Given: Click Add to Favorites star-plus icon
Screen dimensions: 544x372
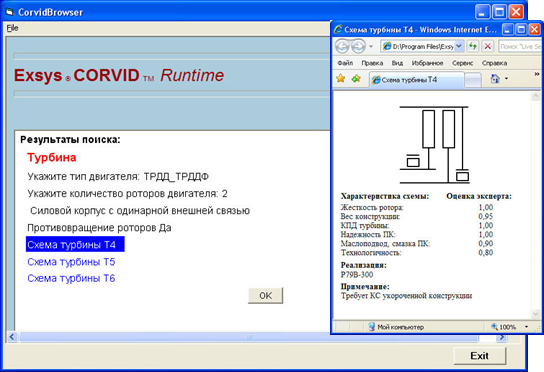Looking at the screenshot, I should pyautogui.click(x=356, y=79).
